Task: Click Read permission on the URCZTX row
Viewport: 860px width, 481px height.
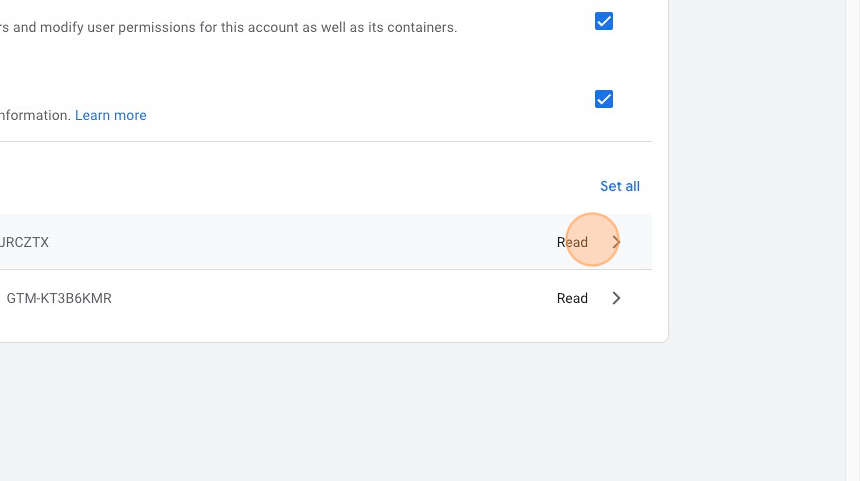Action: [x=572, y=242]
